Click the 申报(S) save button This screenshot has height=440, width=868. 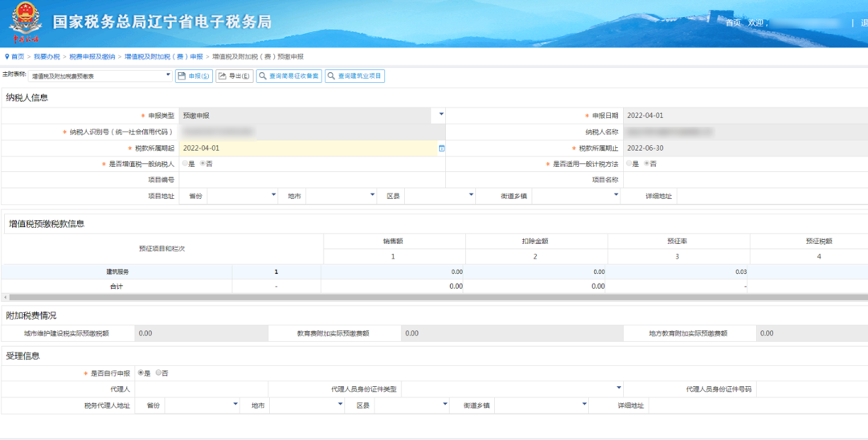pos(194,76)
